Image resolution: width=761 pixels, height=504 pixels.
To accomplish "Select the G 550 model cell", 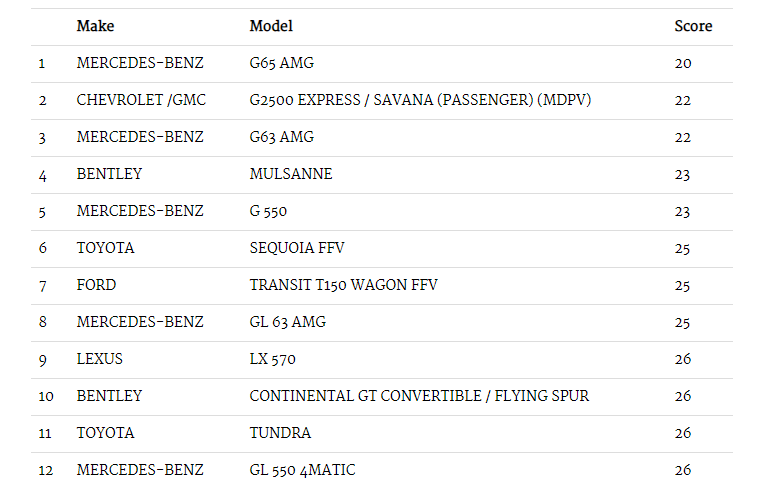I will tap(268, 211).
